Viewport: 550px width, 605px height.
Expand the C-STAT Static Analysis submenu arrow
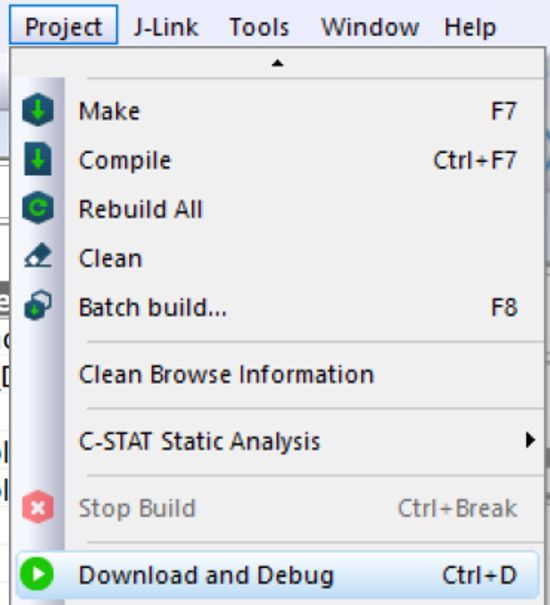(x=530, y=440)
